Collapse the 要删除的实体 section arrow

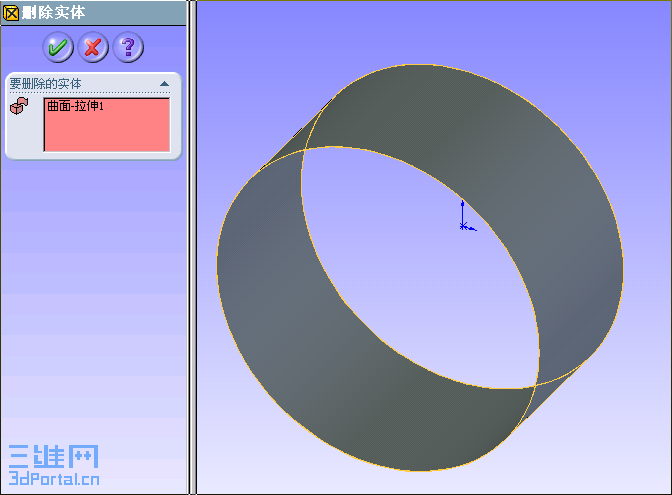[165, 84]
